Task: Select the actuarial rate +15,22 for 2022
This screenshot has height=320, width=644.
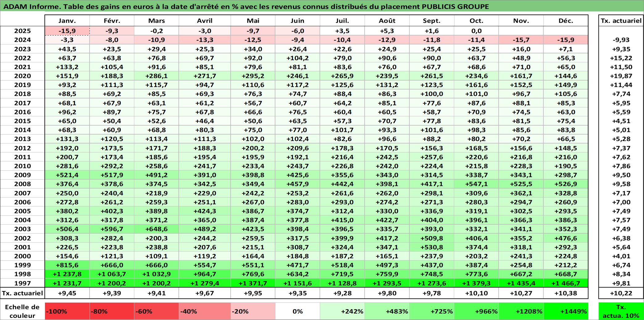Action: (x=621, y=58)
